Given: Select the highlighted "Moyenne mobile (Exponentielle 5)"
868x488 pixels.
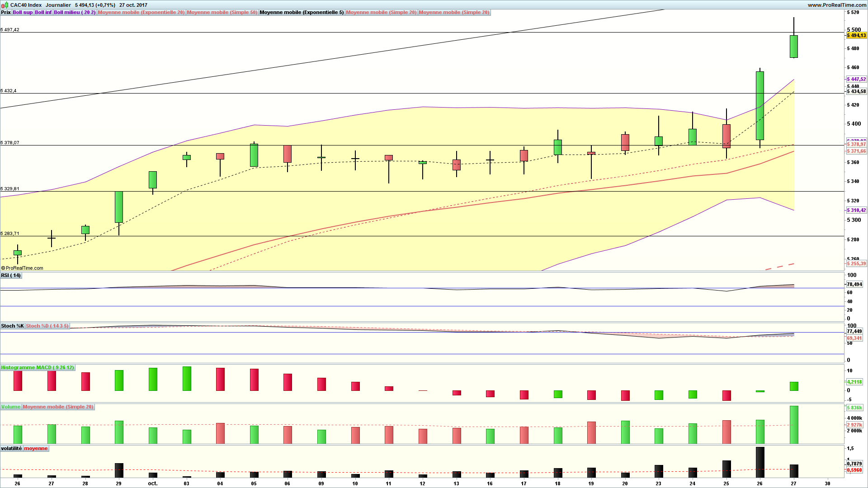Looking at the screenshot, I should pos(301,12).
